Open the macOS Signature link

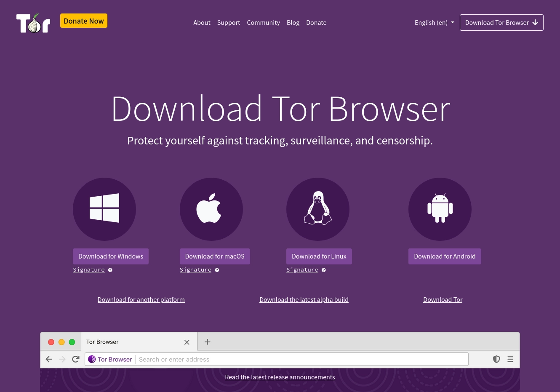coord(195,270)
